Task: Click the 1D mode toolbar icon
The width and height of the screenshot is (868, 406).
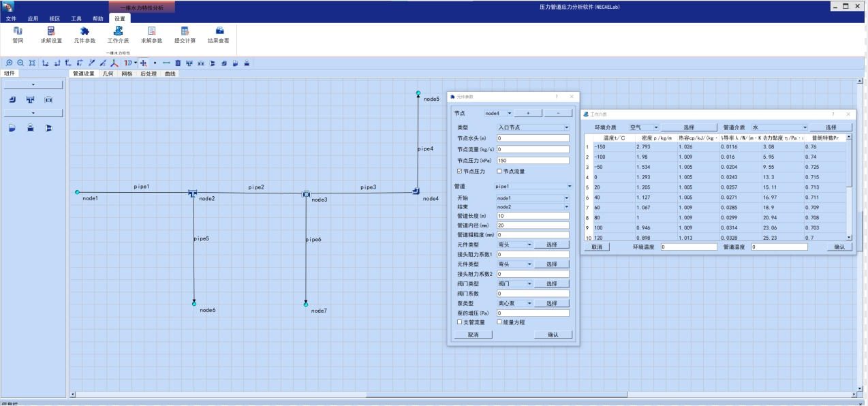Action: point(128,63)
